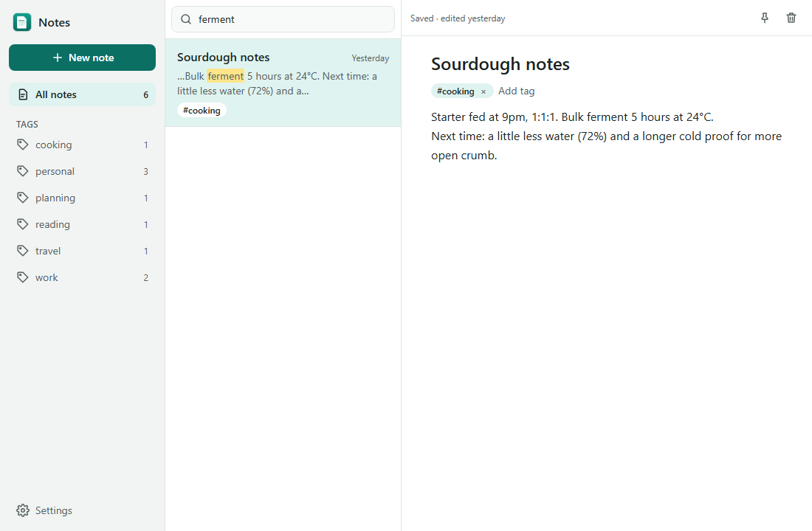812x531 pixels.
Task: Click work tag count 2
Action: coord(145,278)
